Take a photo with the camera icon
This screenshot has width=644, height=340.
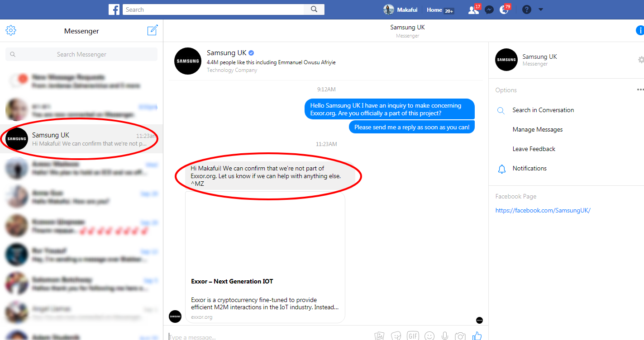(460, 336)
